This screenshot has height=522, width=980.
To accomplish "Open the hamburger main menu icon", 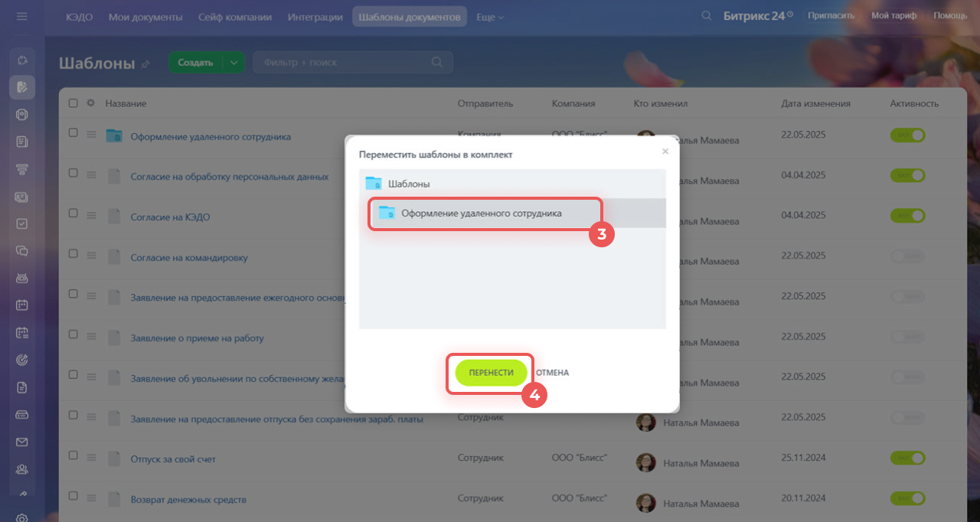I will (x=22, y=16).
